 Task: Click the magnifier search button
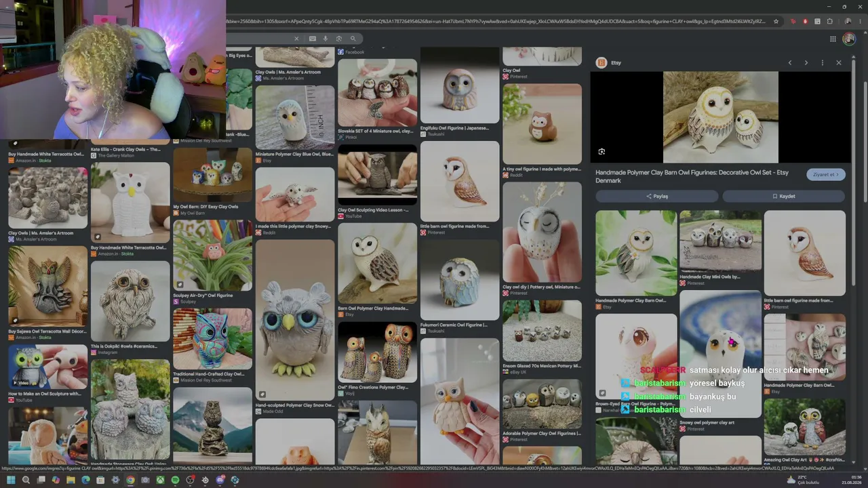353,39
